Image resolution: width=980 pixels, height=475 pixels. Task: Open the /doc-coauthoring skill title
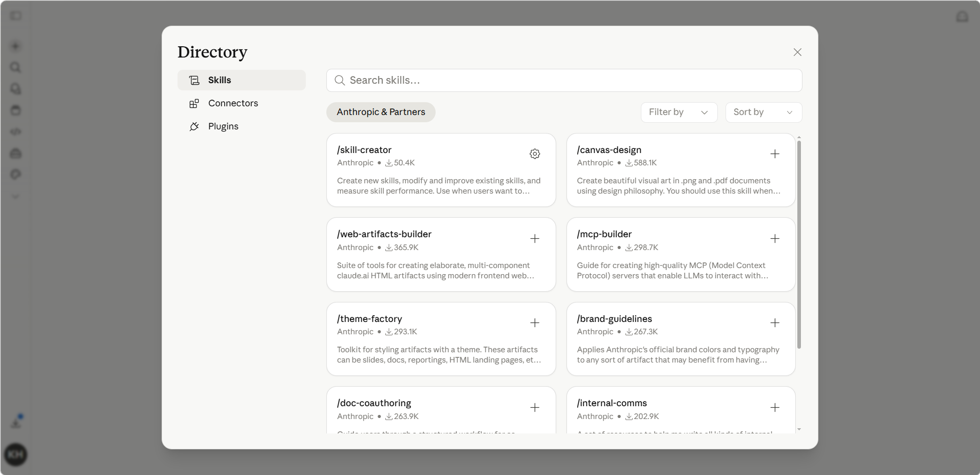[374, 403]
